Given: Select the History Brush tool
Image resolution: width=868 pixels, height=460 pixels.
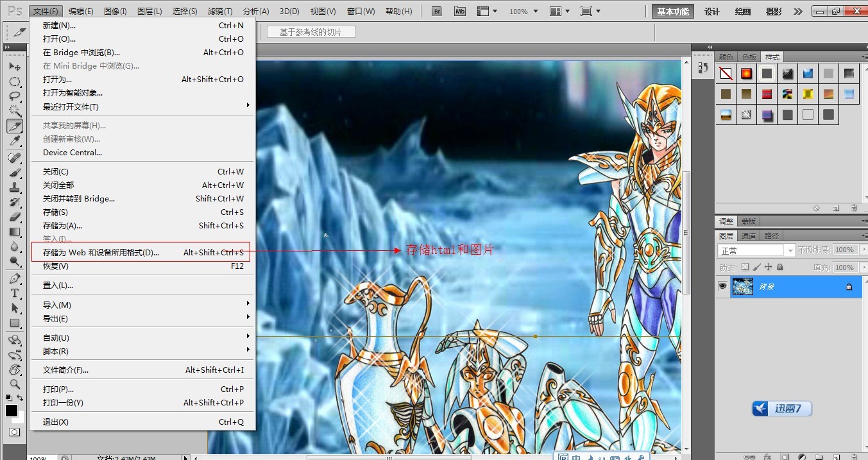Looking at the screenshot, I should (x=15, y=202).
